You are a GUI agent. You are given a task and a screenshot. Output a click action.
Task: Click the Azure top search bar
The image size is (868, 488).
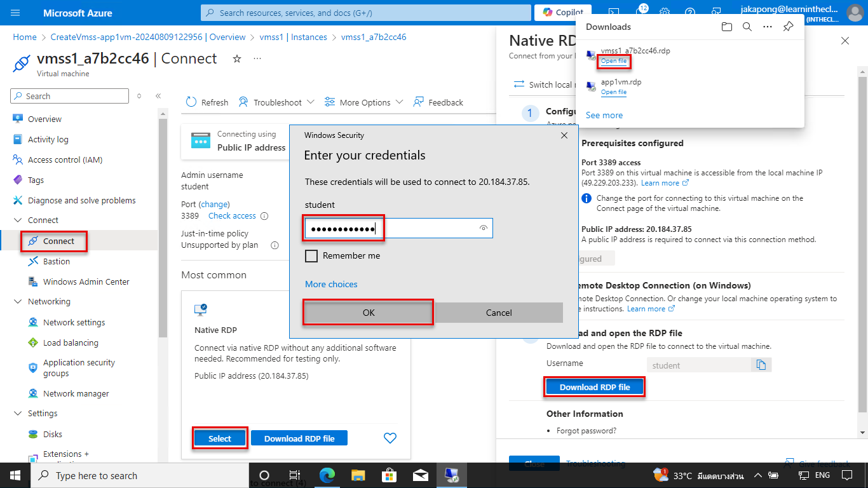pyautogui.click(x=365, y=13)
